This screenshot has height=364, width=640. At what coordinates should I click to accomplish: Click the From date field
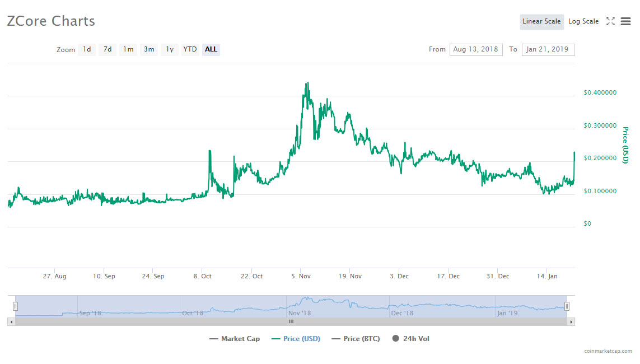click(476, 49)
